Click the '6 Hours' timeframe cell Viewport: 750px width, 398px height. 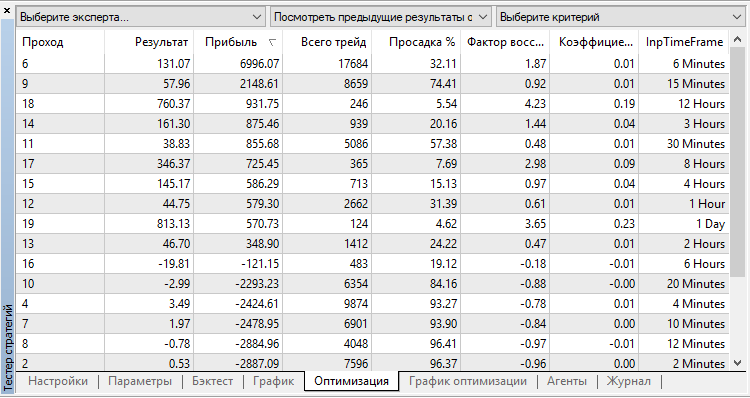point(704,264)
